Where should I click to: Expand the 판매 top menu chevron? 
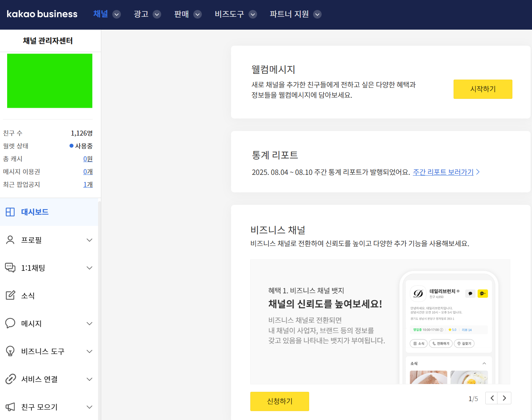click(x=198, y=14)
